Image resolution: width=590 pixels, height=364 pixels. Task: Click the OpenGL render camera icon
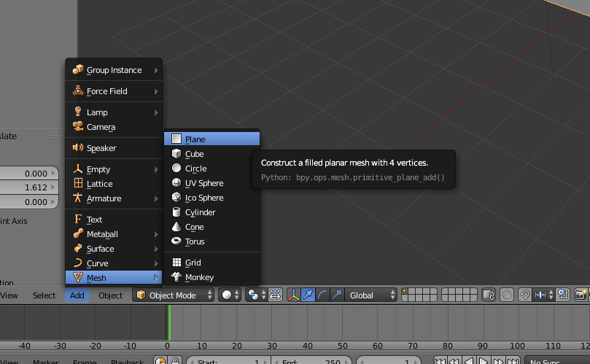(581, 295)
